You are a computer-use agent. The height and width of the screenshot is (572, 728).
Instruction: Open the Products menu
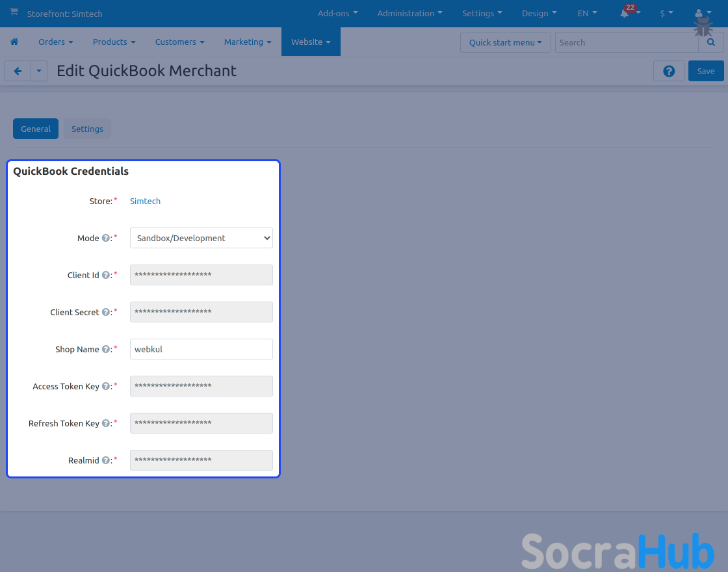point(114,42)
